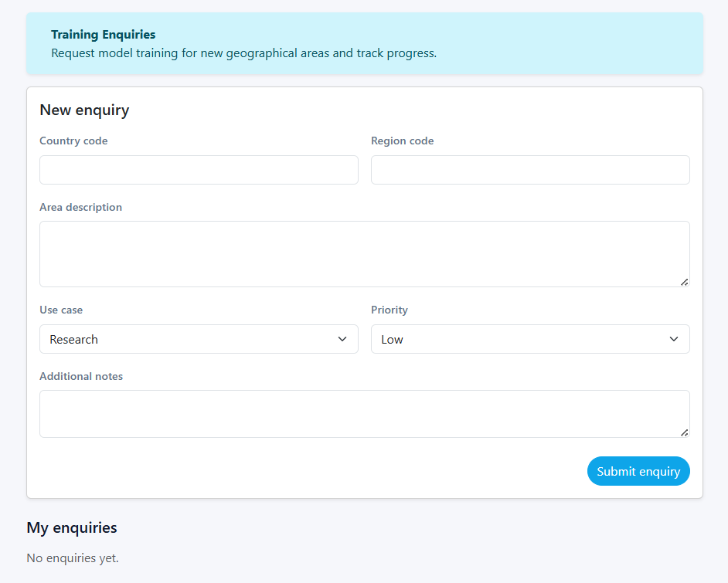Click the Country code label
This screenshot has width=728, height=583.
73,141
